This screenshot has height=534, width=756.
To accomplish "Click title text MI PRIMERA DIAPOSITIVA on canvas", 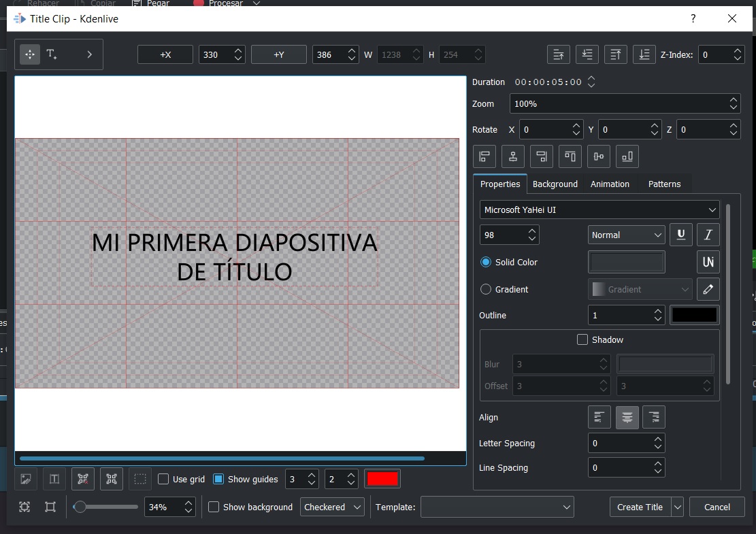I will 234,242.
